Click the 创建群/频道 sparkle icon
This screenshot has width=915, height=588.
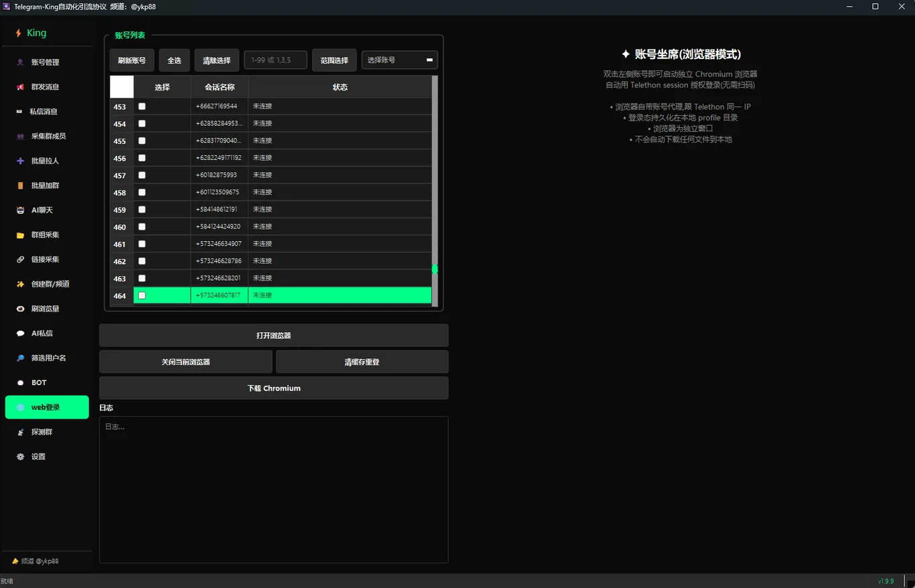tap(20, 284)
